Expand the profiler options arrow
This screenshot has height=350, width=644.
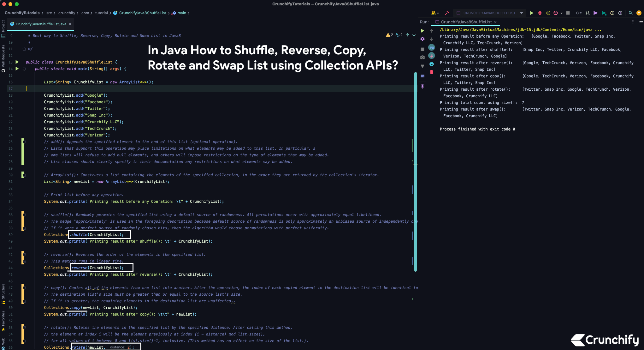pyautogui.click(x=561, y=13)
